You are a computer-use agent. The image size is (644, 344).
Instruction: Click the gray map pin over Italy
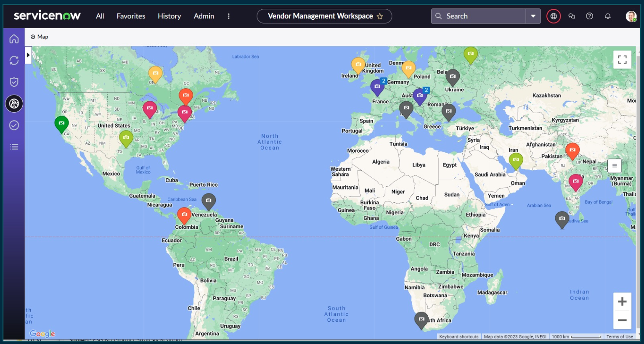(406, 109)
